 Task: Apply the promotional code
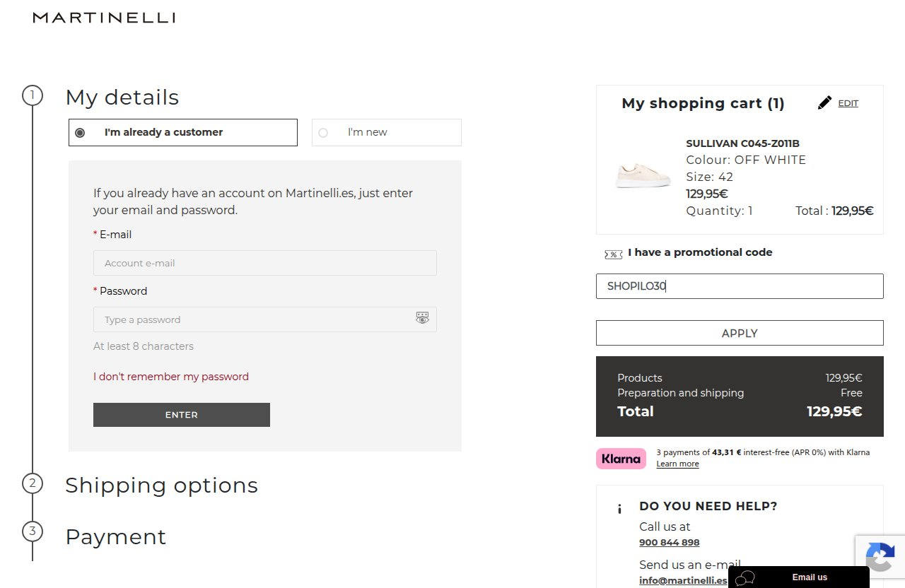pos(740,333)
